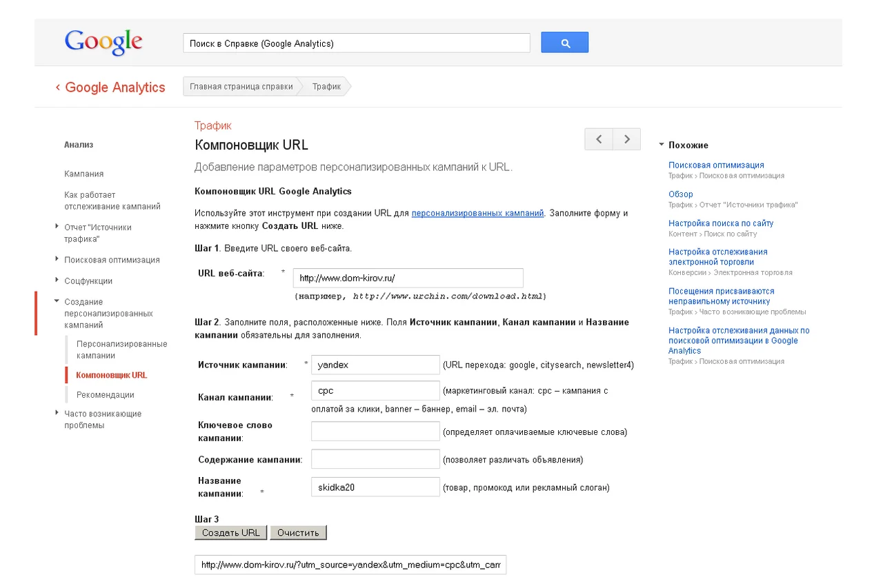Click the blue search magnifier button
This screenshot has height=588, width=883.
coord(565,43)
